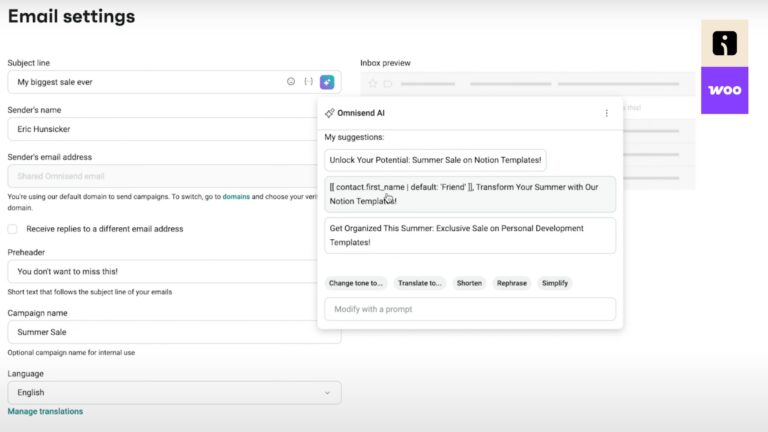Open the emoji picker in Subject line

click(x=291, y=82)
